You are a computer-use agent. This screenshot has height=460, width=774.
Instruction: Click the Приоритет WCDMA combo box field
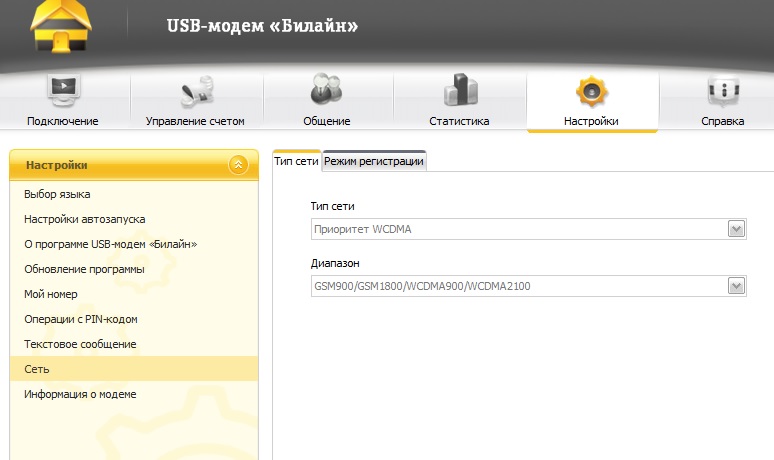(528, 229)
